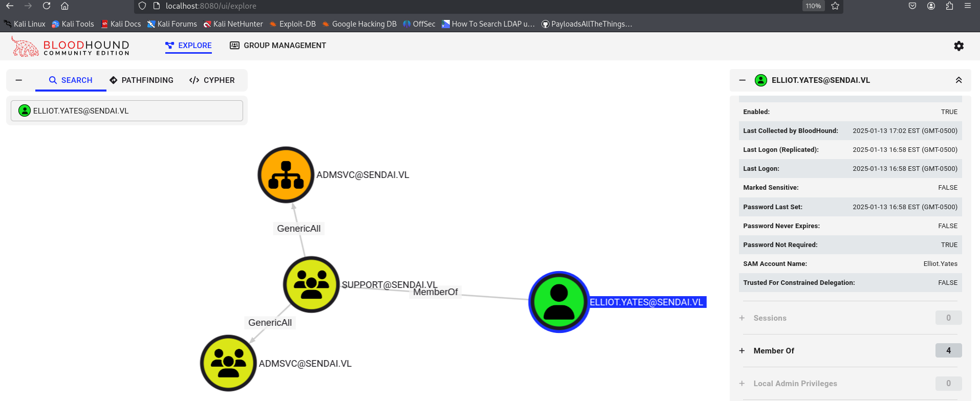Click the BloodHound Community Edition logo

click(x=71, y=46)
